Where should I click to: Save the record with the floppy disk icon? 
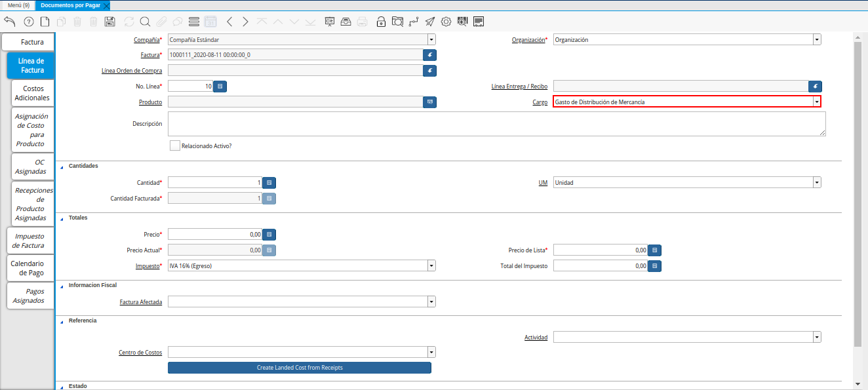pos(110,22)
